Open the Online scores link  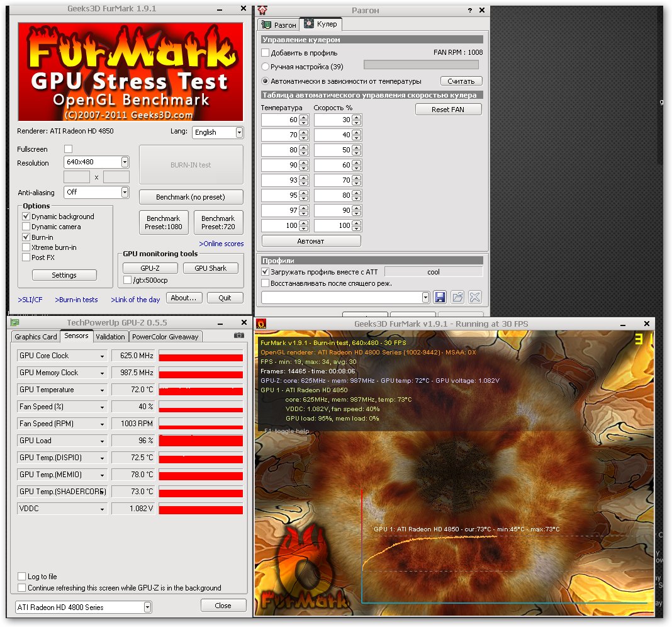click(221, 244)
